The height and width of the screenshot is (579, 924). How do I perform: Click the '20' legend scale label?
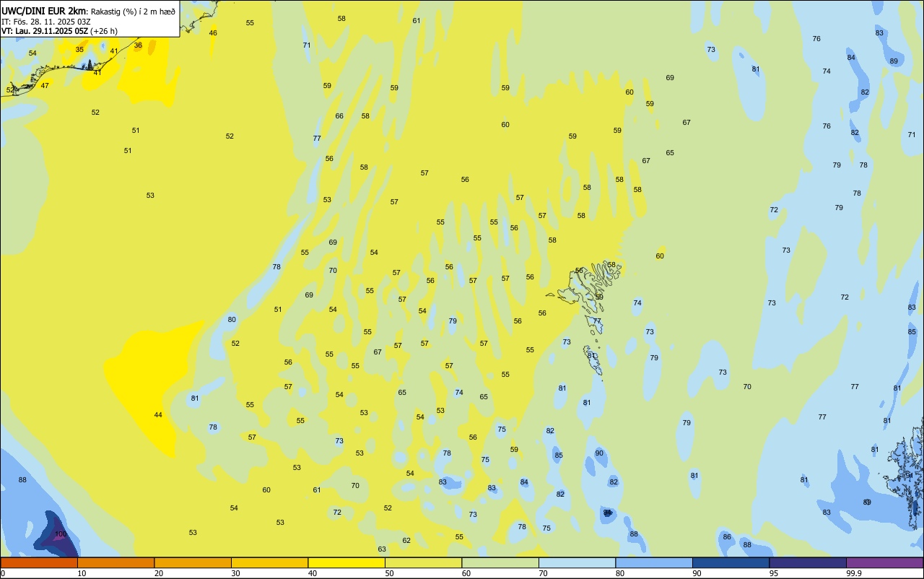159,573
